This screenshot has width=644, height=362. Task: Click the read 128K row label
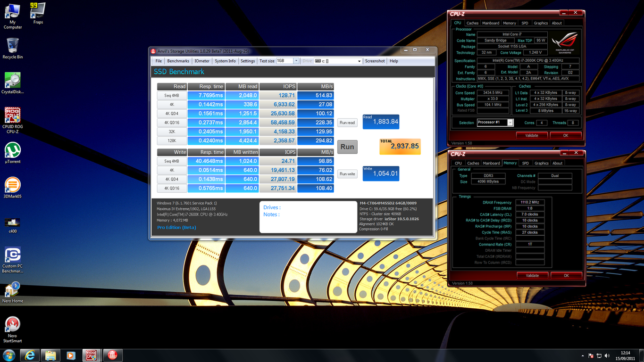coord(172,140)
